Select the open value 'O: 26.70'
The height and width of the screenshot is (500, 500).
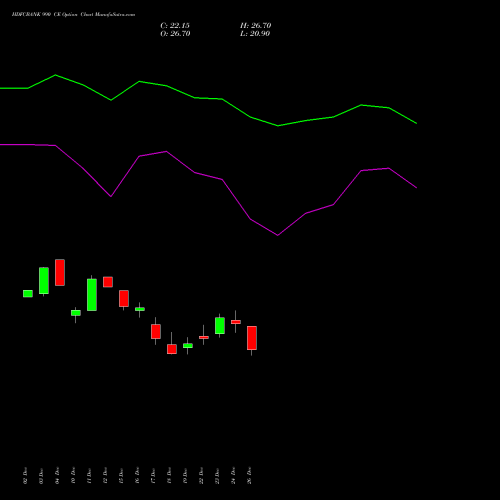[x=175, y=34]
